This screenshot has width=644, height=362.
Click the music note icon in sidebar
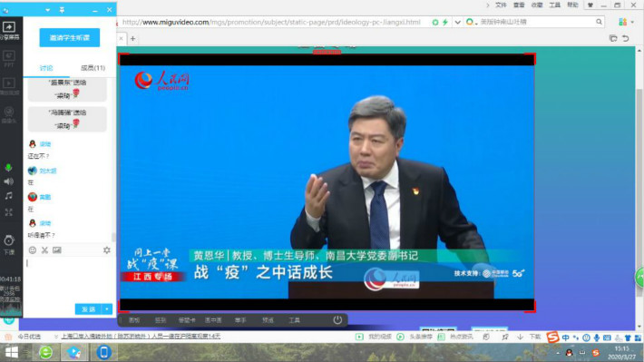(x=9, y=196)
